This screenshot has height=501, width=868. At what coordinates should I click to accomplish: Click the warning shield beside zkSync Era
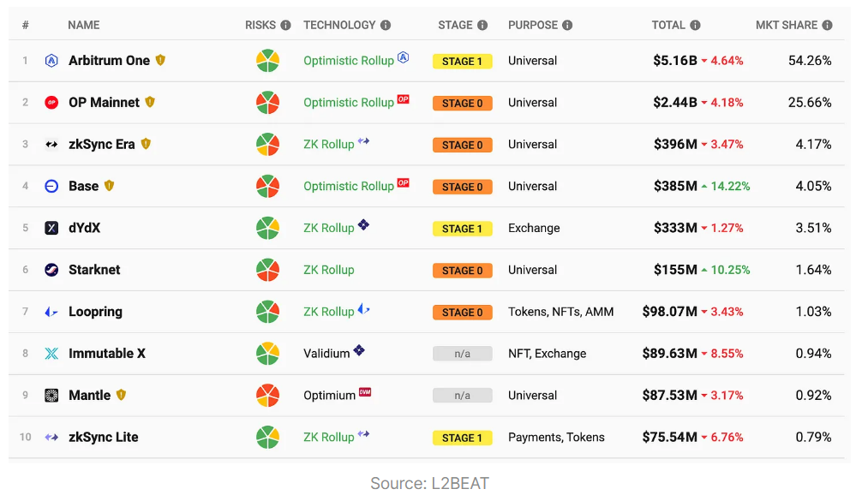(x=146, y=144)
